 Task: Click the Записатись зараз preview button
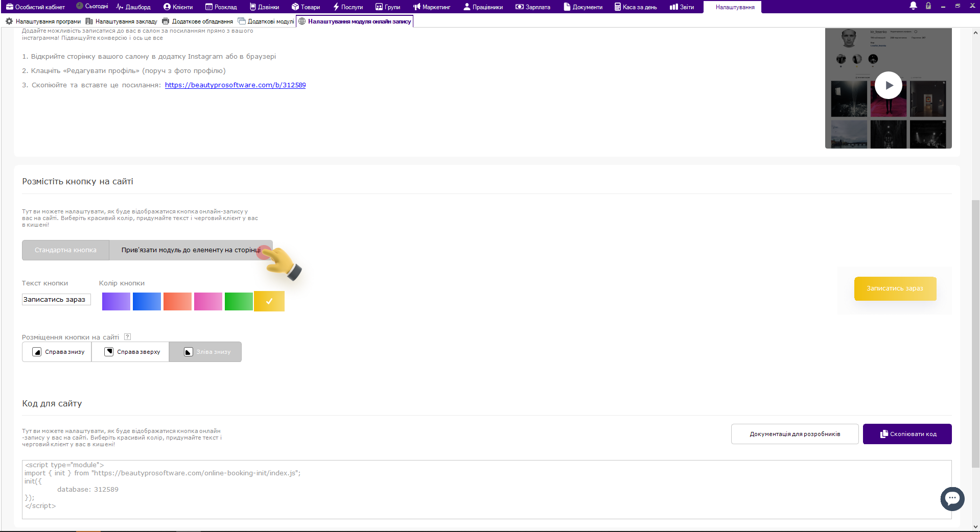tap(895, 288)
